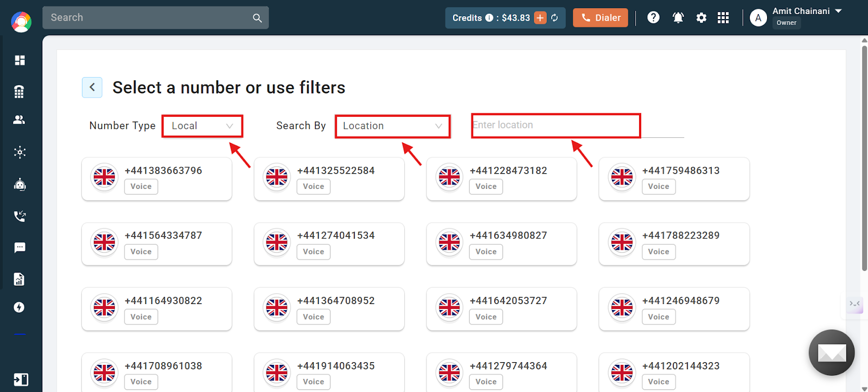Select number +441759486313
Viewport: 868px width, 392px height.
click(674, 179)
